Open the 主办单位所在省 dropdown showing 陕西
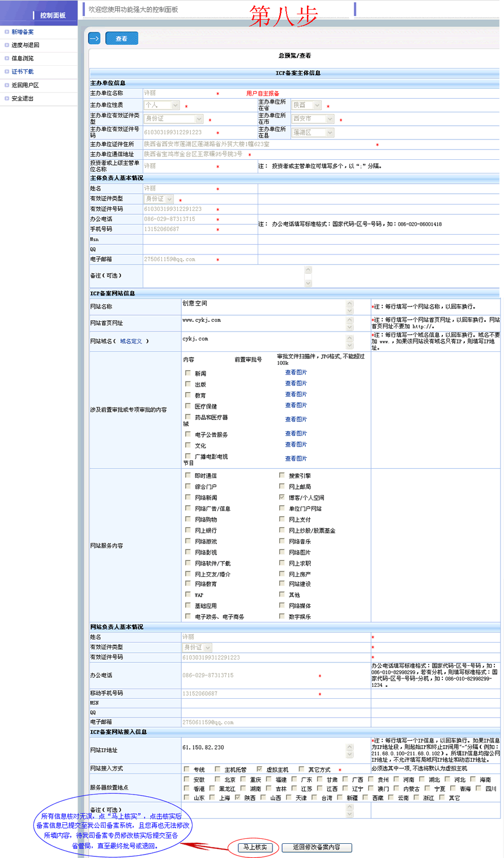The image size is (504, 858). pyautogui.click(x=306, y=105)
